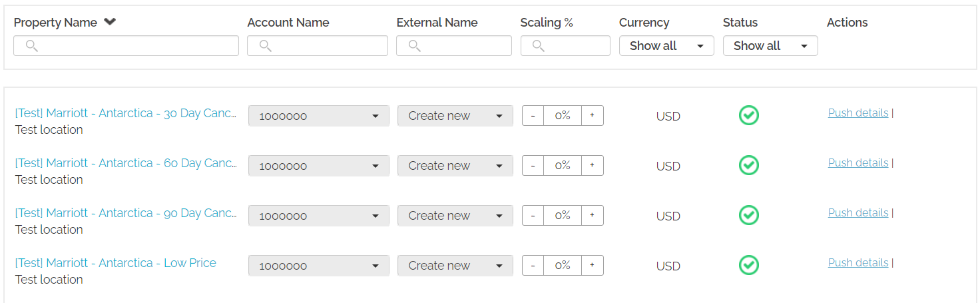Decrease scaling percent for 60 Day row

(x=533, y=165)
